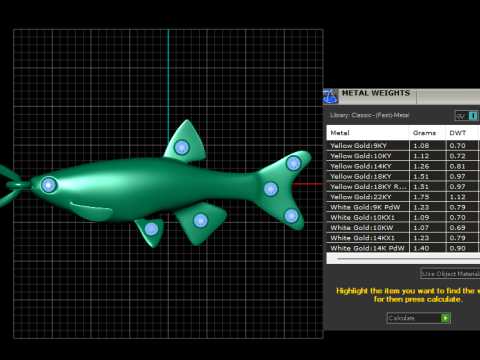The height and width of the screenshot is (360, 480).
Task: Click the 1.23 grams cell for 9K PdW
Action: click(427, 207)
